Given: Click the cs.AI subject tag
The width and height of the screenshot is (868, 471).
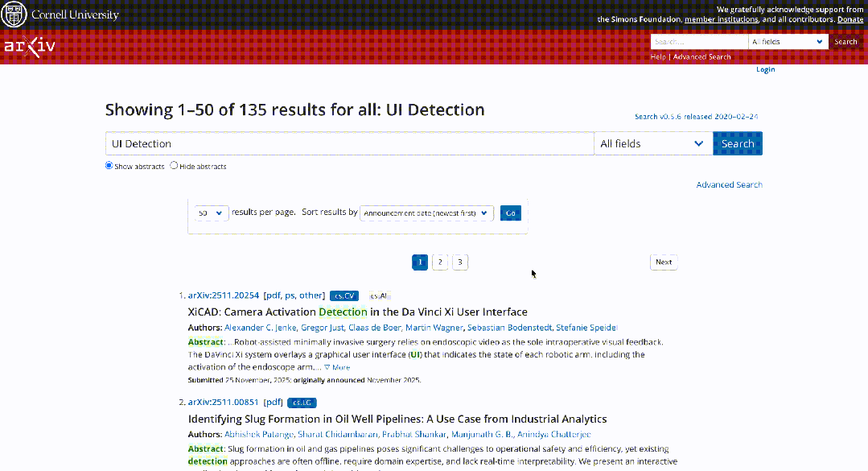Looking at the screenshot, I should coord(379,295).
